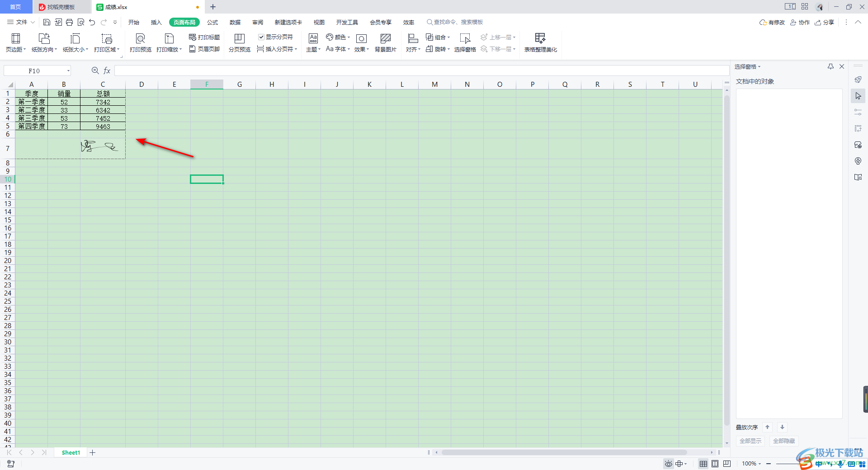Set a background picture (背景图片)

pos(386,43)
